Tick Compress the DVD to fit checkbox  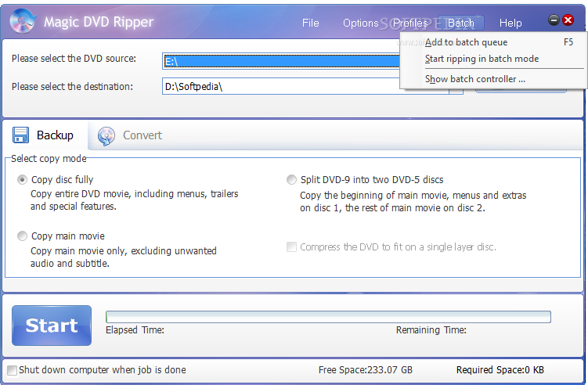coord(291,247)
